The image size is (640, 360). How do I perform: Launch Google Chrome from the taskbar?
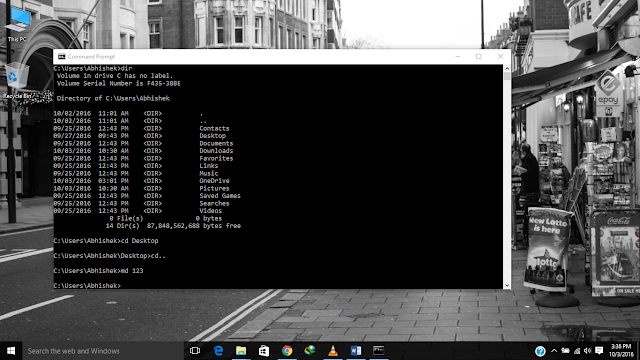[x=287, y=351]
